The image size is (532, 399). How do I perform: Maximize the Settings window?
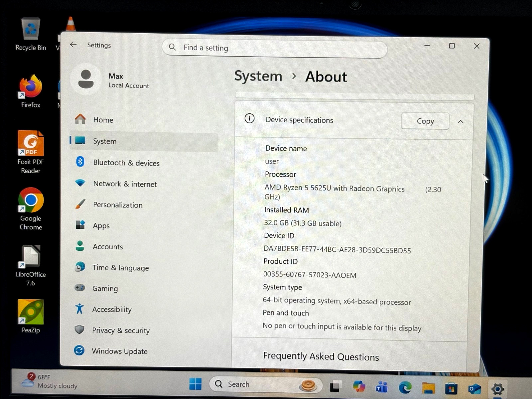[452, 46]
